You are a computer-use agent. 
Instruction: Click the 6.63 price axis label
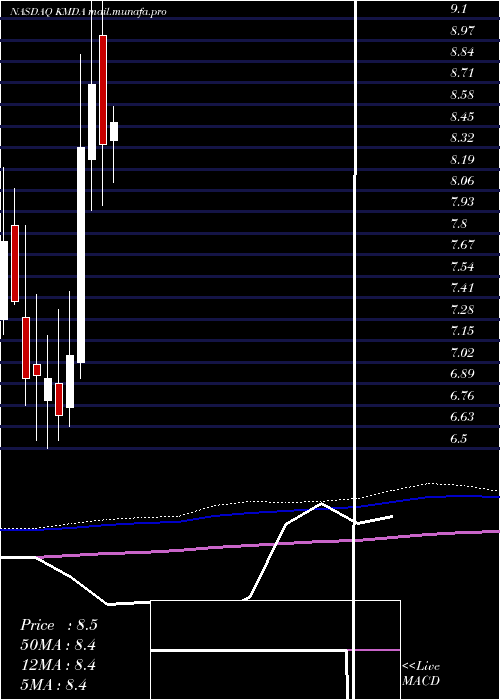462,417
